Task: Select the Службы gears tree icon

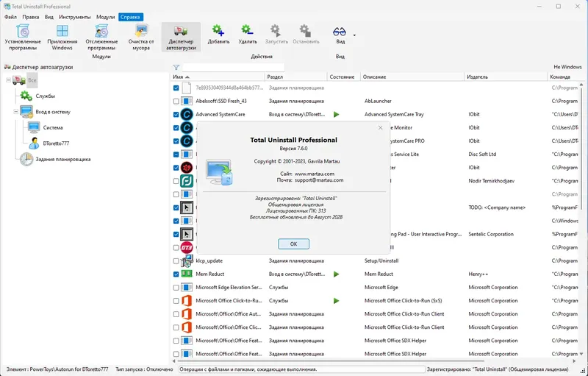Action: [x=26, y=96]
